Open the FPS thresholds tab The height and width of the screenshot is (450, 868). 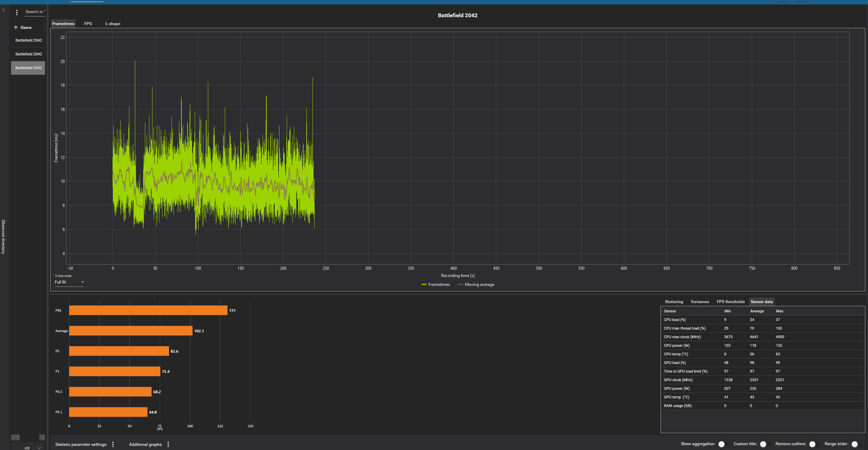tap(731, 302)
